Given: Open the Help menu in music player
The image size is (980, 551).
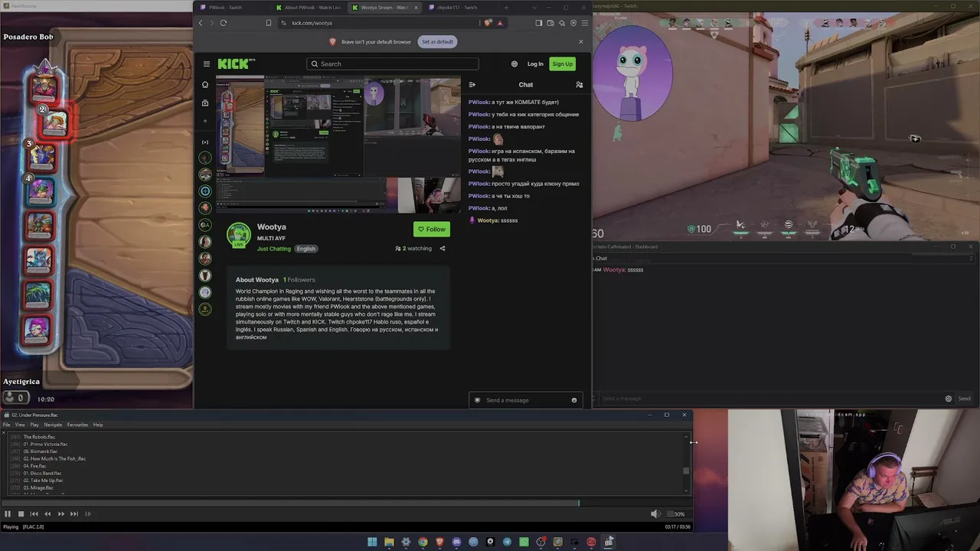Looking at the screenshot, I should coord(98,425).
